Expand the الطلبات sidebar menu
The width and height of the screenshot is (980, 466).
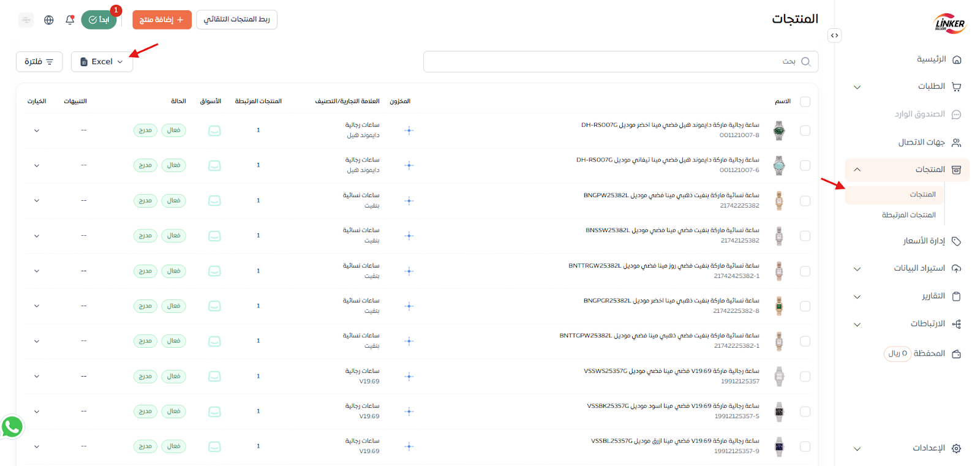click(x=858, y=87)
